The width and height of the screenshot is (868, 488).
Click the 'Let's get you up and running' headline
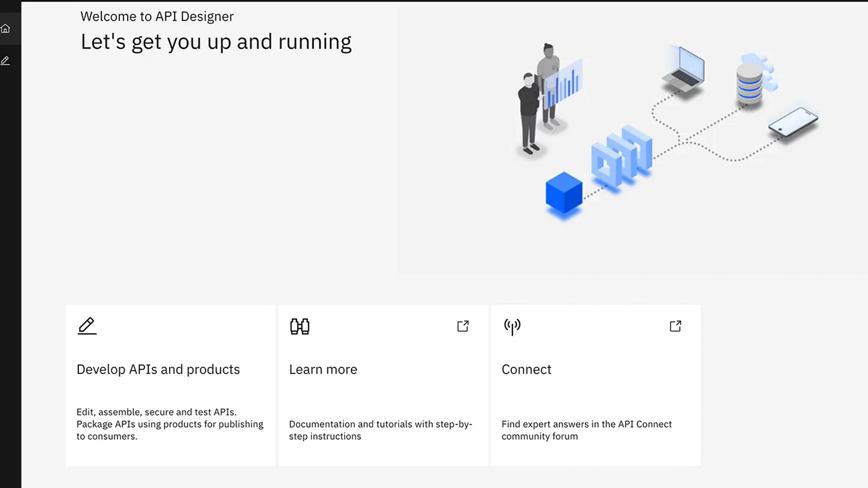tap(216, 42)
